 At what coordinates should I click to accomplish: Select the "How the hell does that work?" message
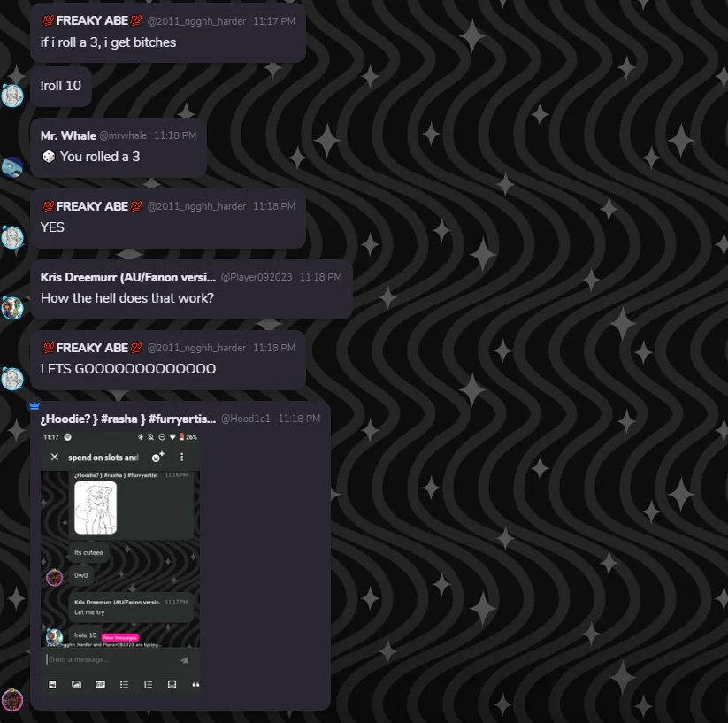pos(127,298)
